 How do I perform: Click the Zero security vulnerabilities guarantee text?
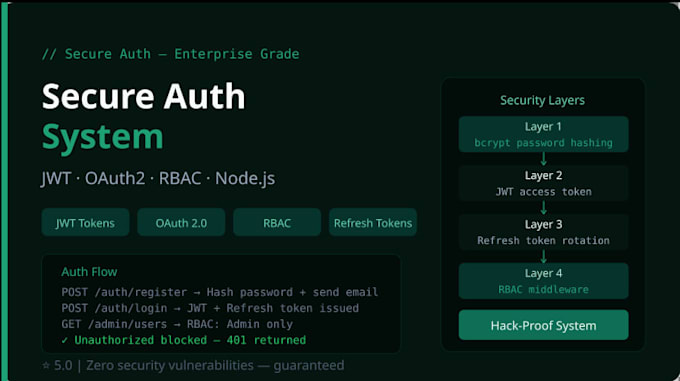(x=215, y=365)
